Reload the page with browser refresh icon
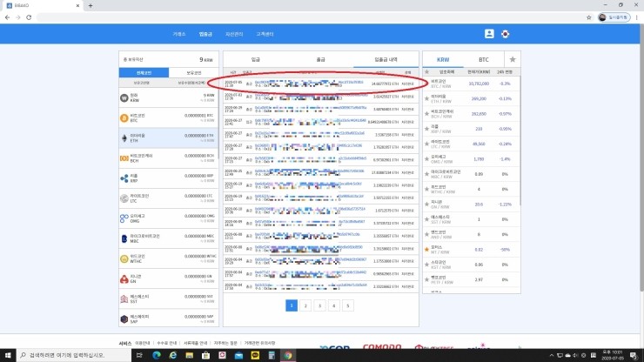Screen dimensions: 644x362 click(x=29, y=17)
